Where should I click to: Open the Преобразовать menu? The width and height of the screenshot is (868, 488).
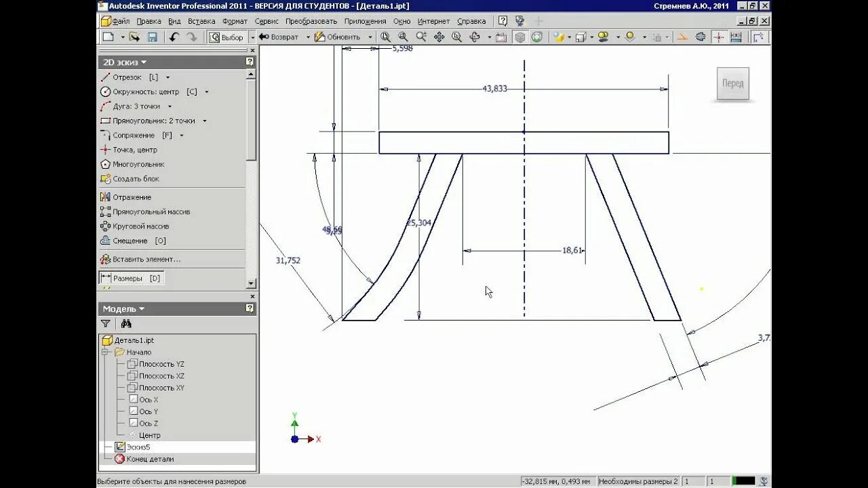point(311,21)
